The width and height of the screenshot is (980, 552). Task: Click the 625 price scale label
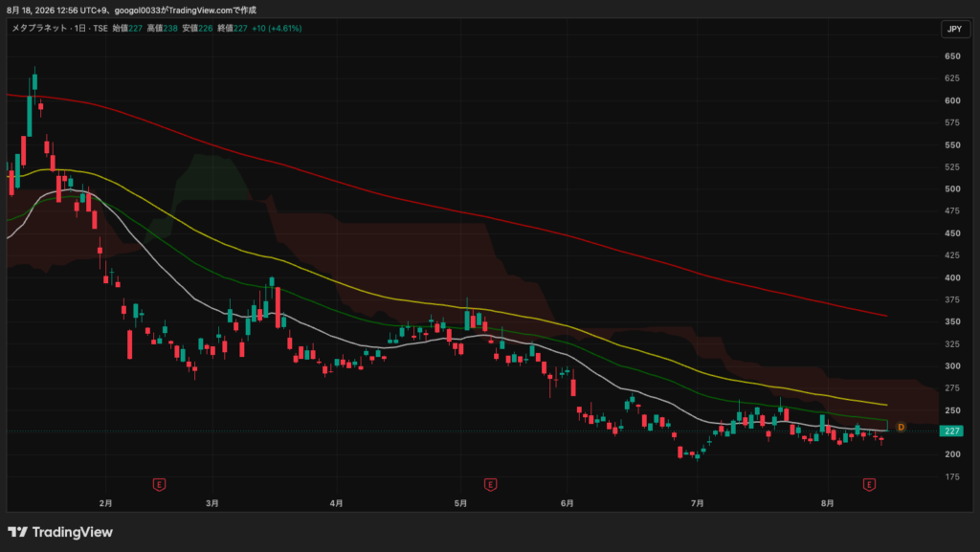[x=952, y=78]
